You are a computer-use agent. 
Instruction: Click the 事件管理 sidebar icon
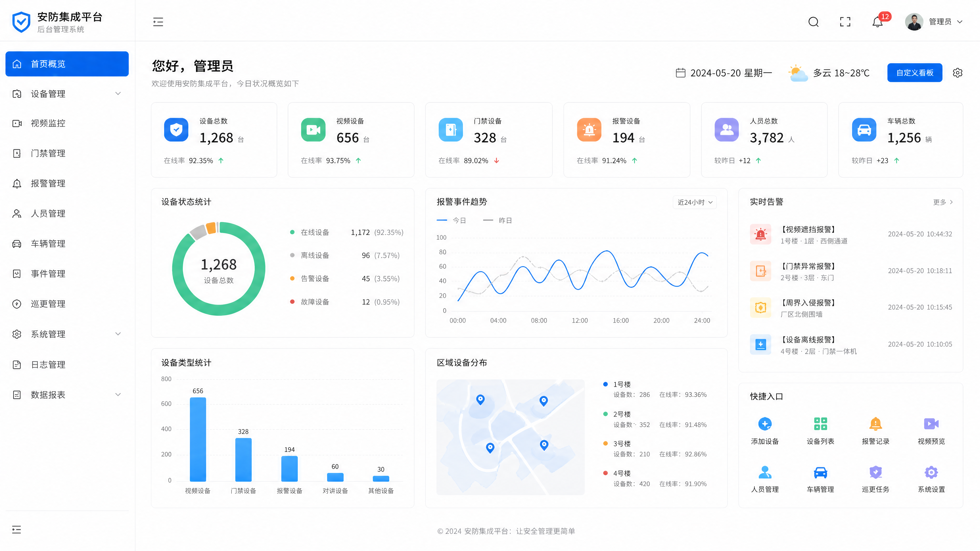pyautogui.click(x=17, y=274)
